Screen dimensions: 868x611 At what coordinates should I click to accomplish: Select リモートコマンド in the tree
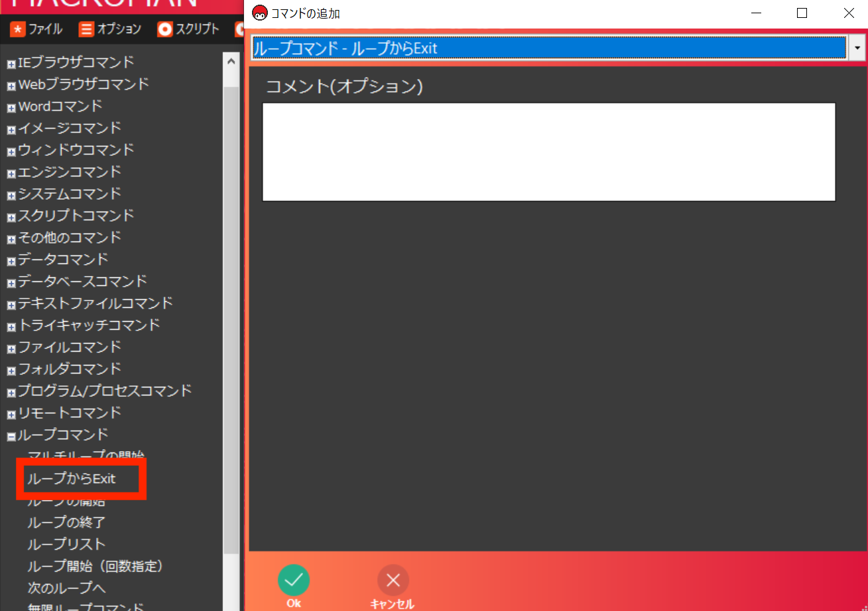point(70,413)
